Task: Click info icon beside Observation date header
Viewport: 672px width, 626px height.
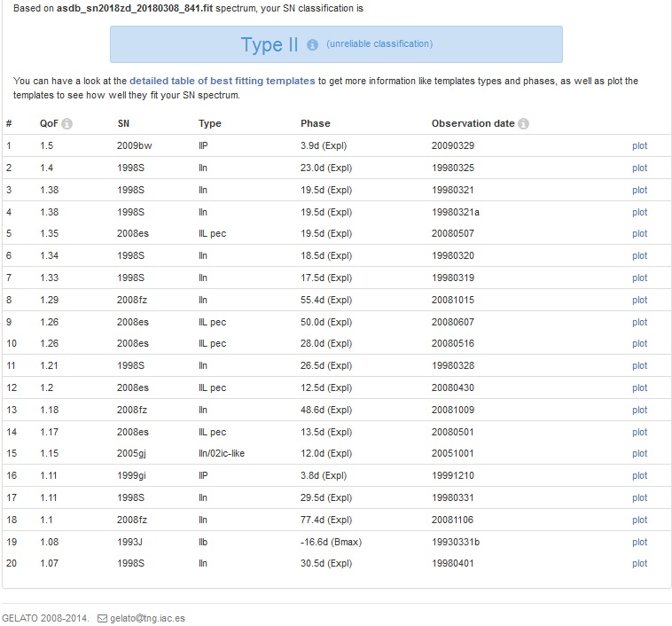Action: coord(524,124)
